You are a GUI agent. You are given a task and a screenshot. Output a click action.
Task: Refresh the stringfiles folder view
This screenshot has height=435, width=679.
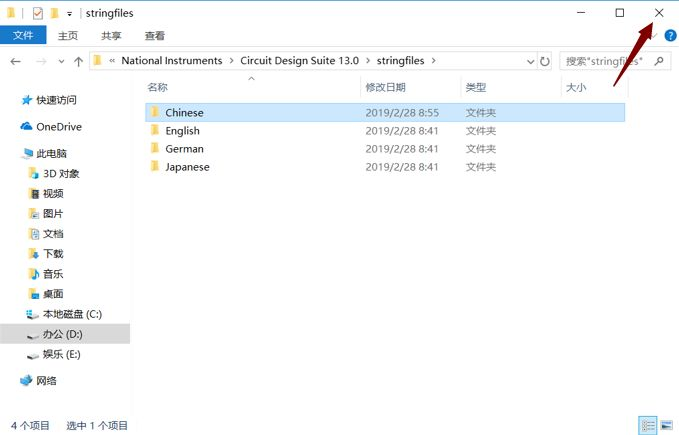(545, 61)
